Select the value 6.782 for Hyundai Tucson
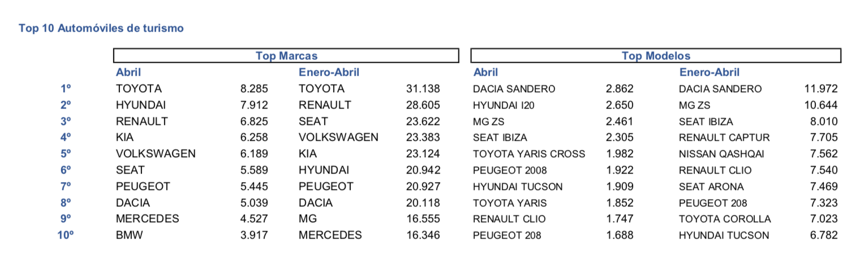This screenshot has height=268, width=868. pyautogui.click(x=824, y=235)
